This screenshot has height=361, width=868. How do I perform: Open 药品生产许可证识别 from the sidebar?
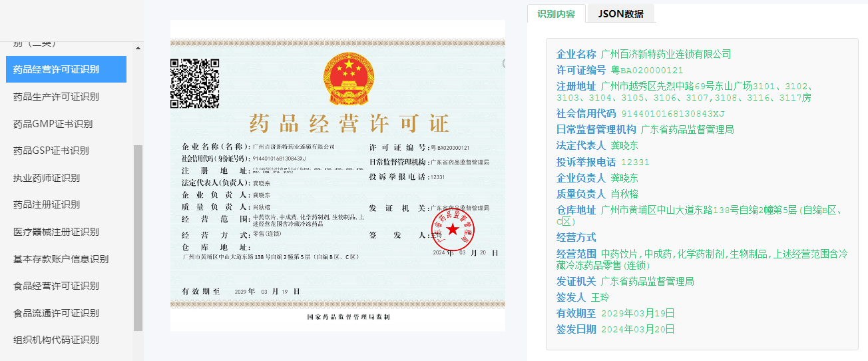(x=57, y=97)
